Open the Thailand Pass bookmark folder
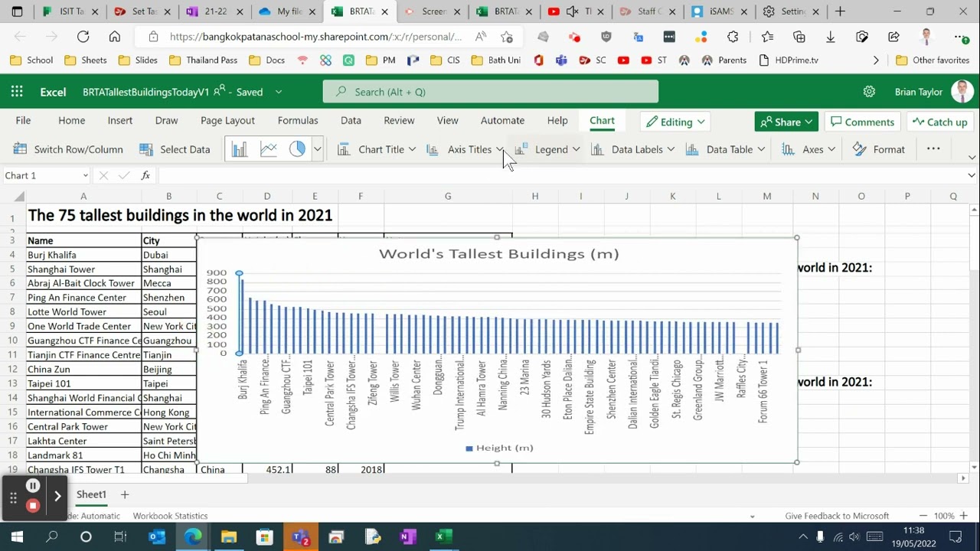Viewport: 980px width, 551px height. click(x=203, y=60)
